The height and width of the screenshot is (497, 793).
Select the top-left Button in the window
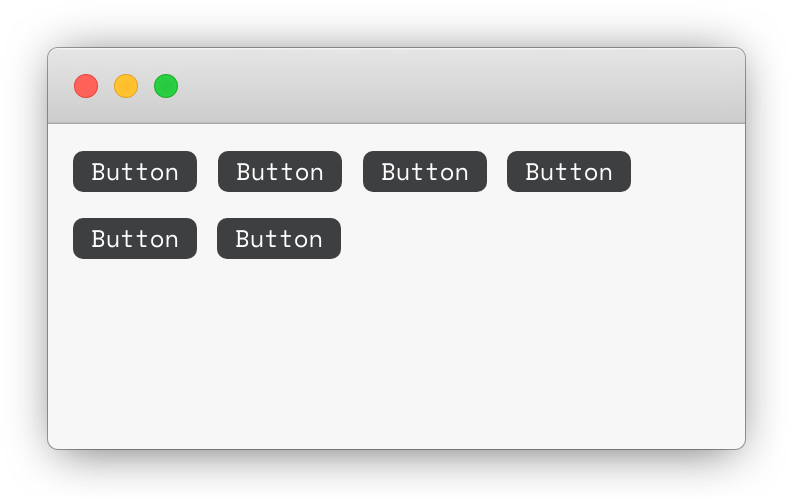pos(135,171)
